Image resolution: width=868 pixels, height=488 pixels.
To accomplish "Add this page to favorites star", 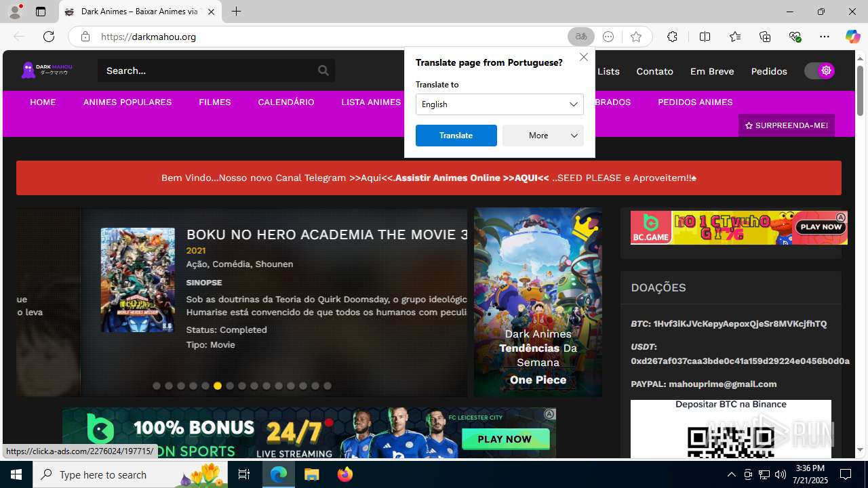I will click(x=635, y=37).
